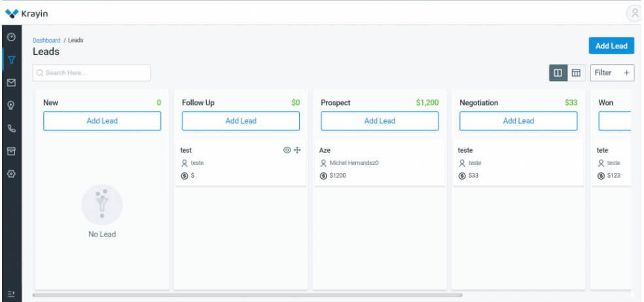The width and height of the screenshot is (644, 302).
Task: Click the move handle on test card
Action: [x=297, y=150]
